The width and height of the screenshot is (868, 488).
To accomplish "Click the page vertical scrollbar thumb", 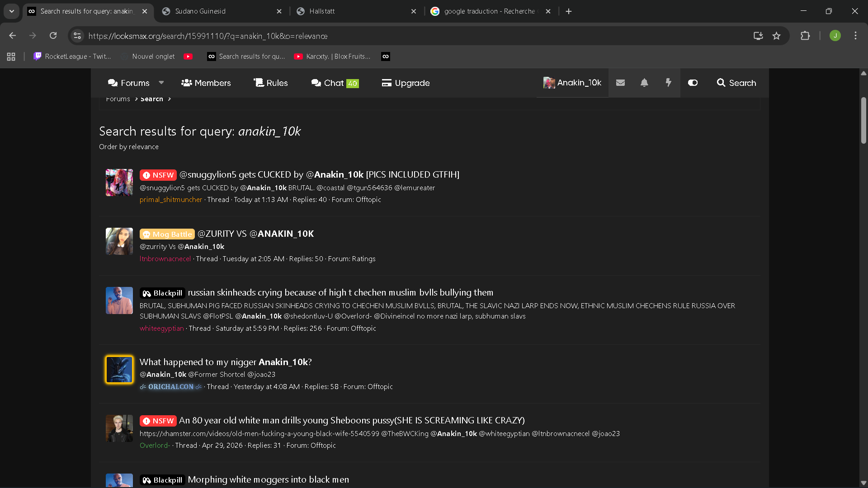I will [x=863, y=121].
